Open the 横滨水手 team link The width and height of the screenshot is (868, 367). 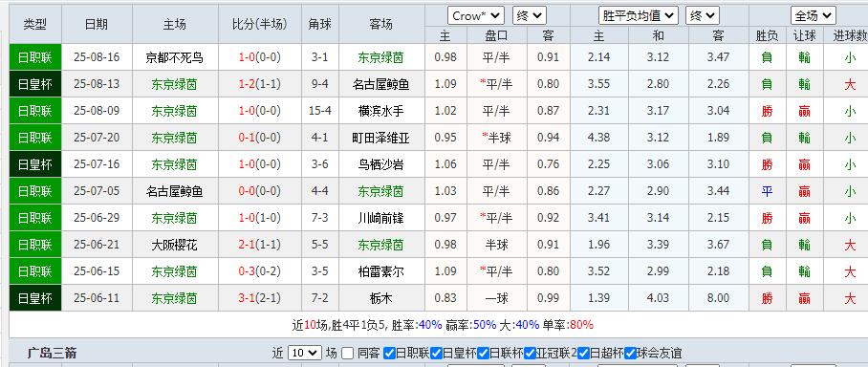pos(380,111)
